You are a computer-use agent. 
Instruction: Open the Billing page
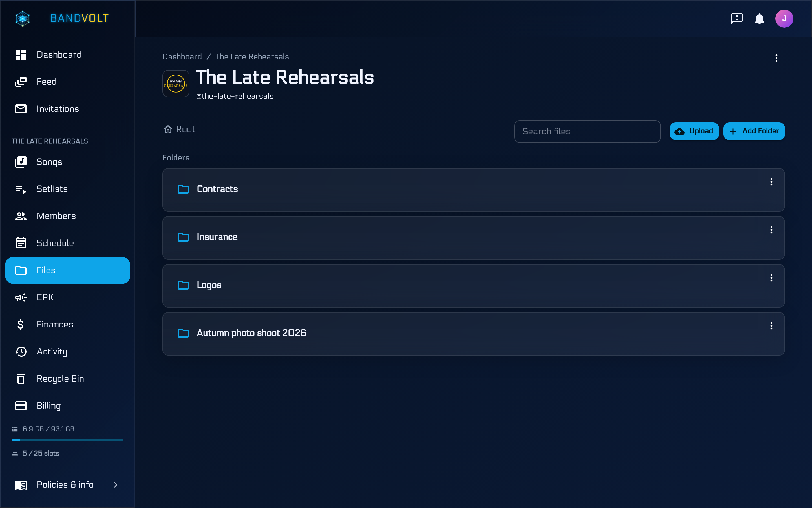tap(67, 406)
